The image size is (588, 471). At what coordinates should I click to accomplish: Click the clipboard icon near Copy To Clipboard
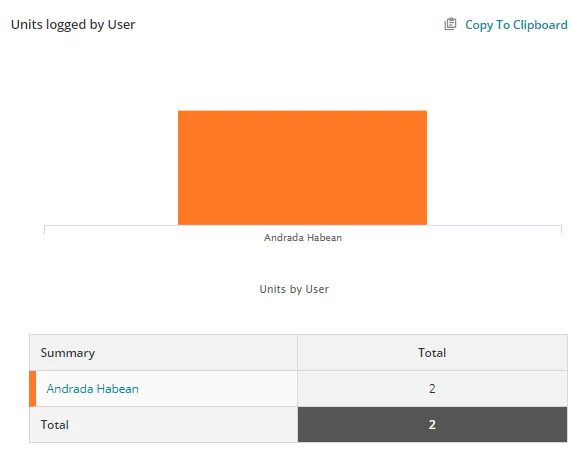click(450, 24)
